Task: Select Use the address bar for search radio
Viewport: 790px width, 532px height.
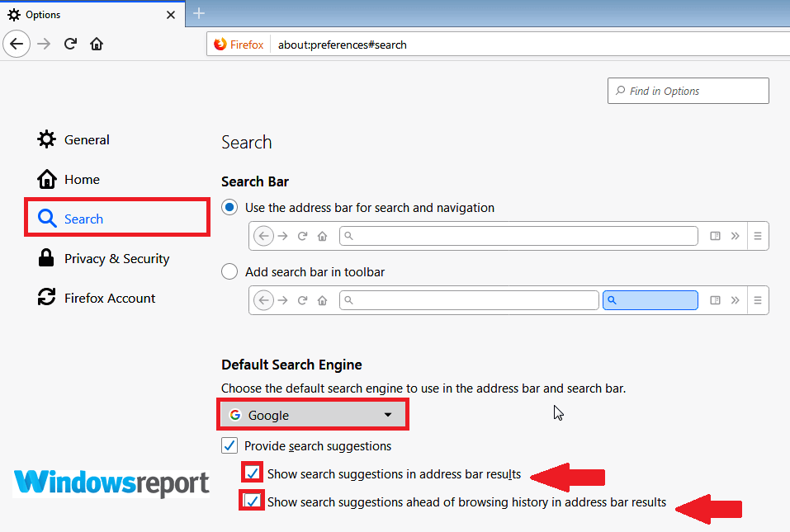Action: (x=229, y=207)
